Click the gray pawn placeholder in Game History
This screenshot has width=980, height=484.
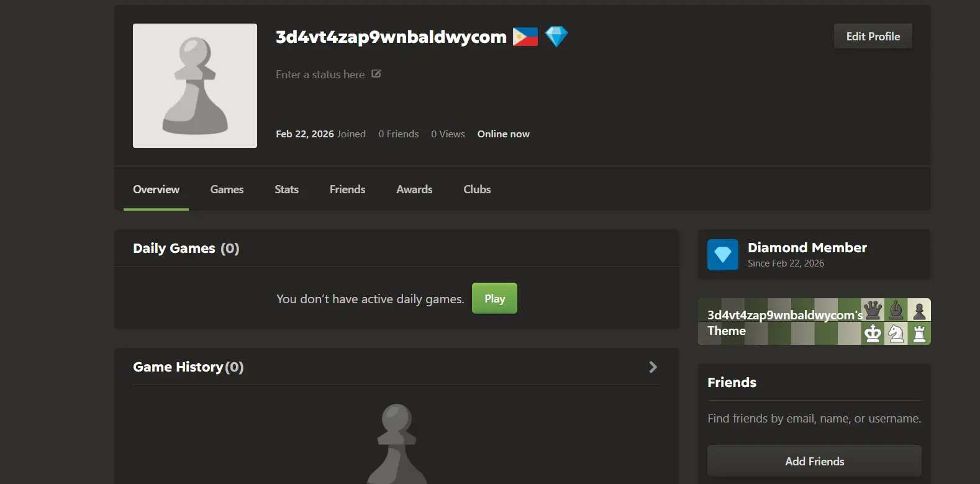397,444
